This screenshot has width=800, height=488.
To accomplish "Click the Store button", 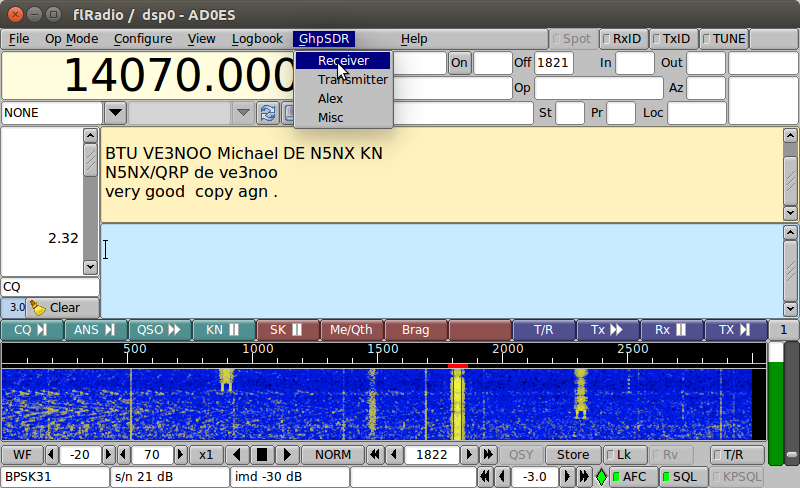I will [x=573, y=454].
